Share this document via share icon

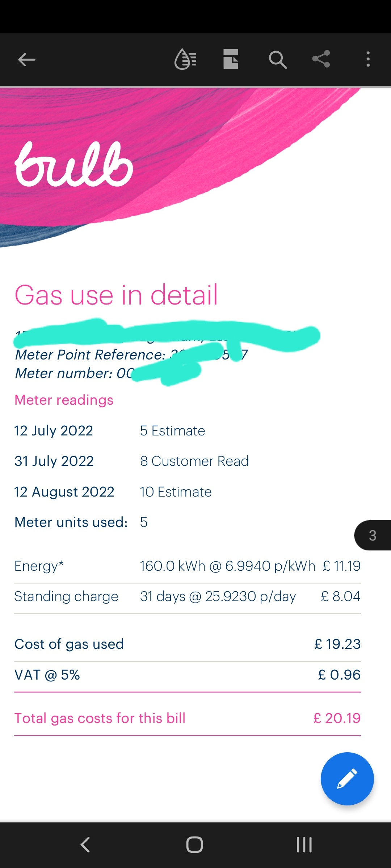[321, 59]
